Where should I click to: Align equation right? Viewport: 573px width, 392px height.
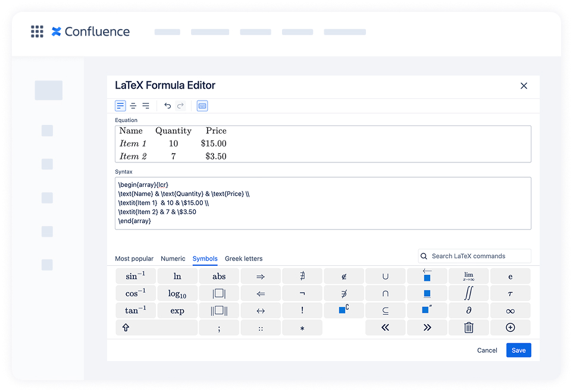tap(146, 106)
